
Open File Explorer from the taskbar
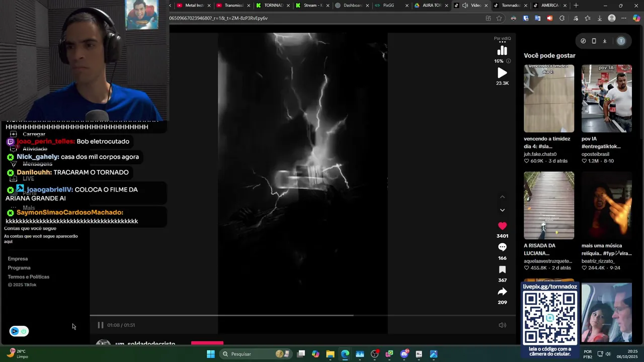pyautogui.click(x=330, y=354)
